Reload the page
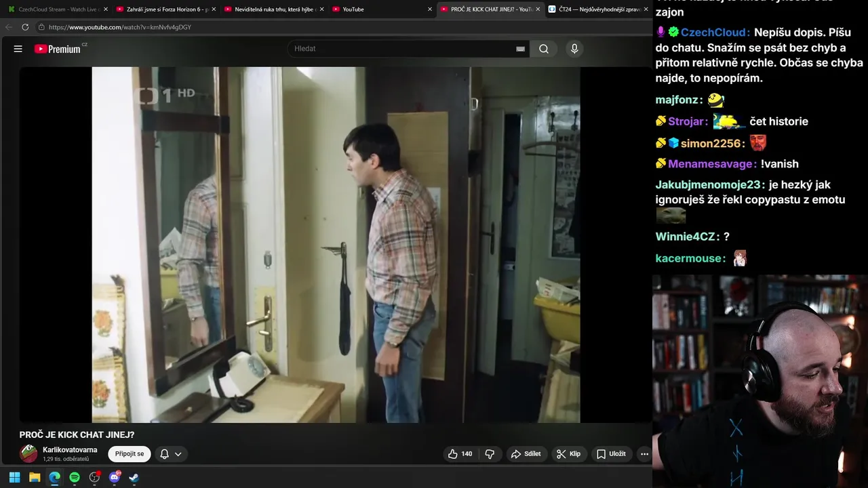868x488 pixels. (25, 27)
